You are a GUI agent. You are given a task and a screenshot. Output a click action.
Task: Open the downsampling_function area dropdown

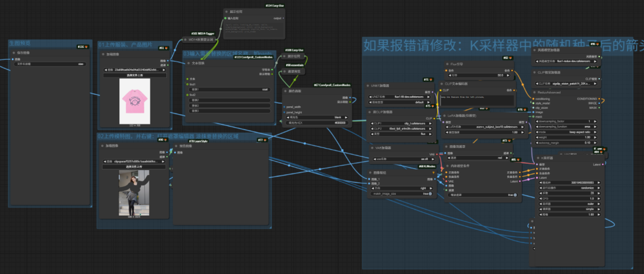pyautogui.click(x=565, y=127)
